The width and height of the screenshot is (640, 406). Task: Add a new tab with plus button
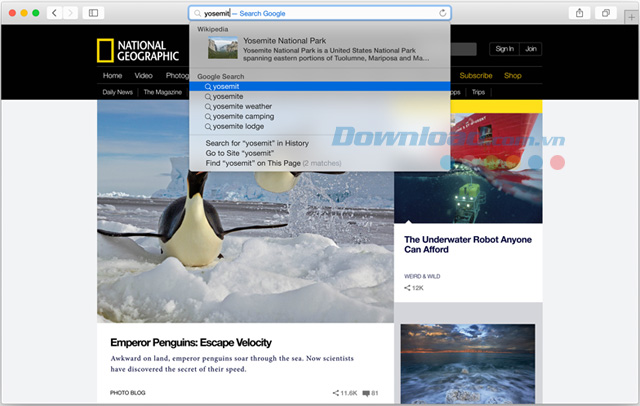point(631,17)
